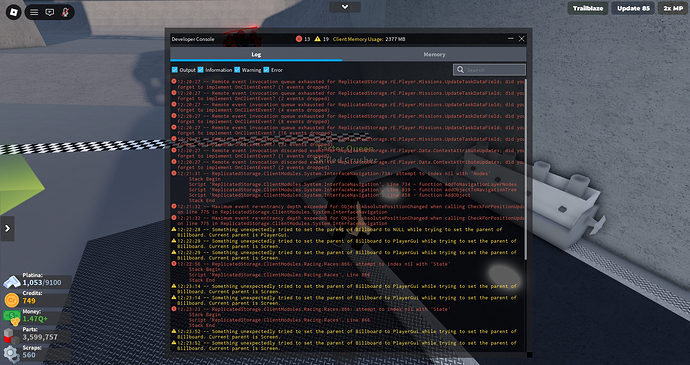690x365 pixels.
Task: Click the Platina currency icon
Action: tap(12, 281)
